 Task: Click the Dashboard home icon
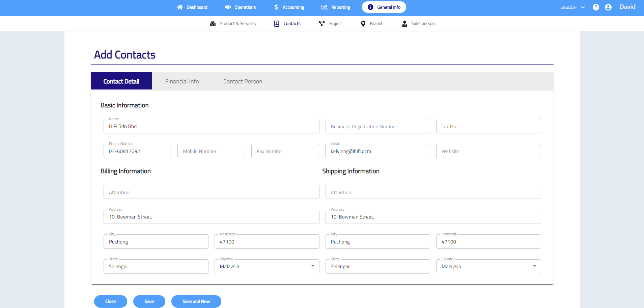point(180,7)
